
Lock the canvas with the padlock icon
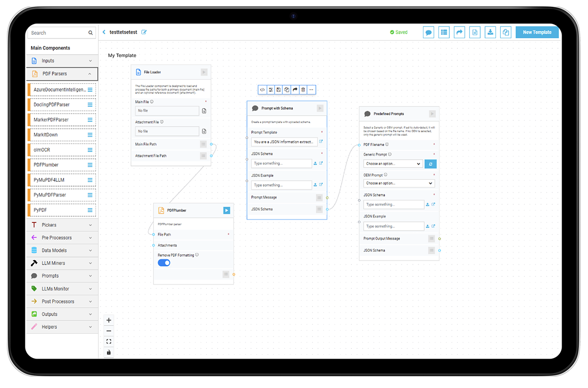[109, 352]
